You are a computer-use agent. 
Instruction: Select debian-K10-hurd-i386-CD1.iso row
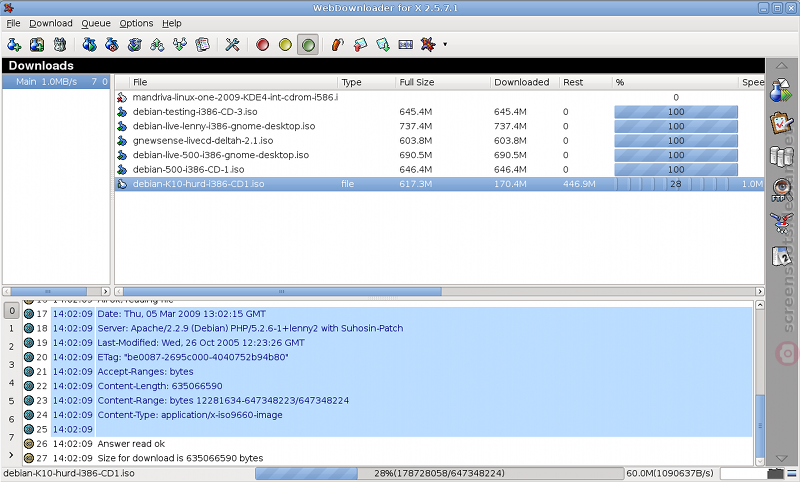pyautogui.click(x=439, y=184)
